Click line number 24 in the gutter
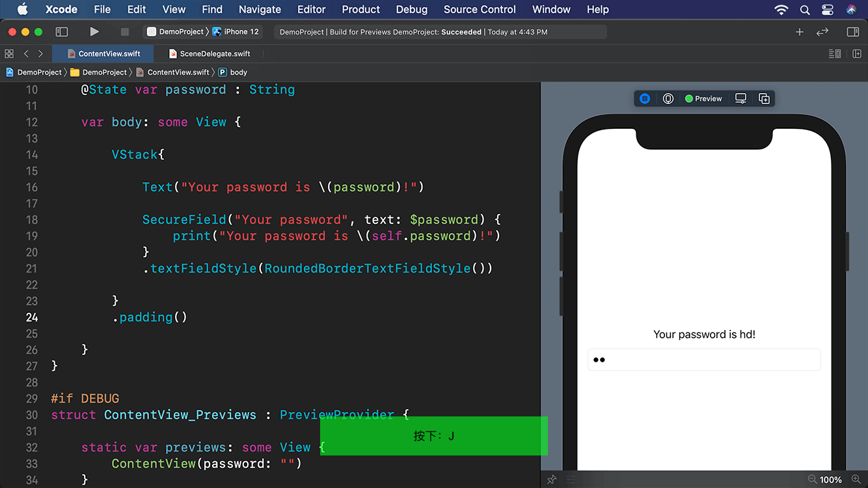868x488 pixels. point(32,318)
